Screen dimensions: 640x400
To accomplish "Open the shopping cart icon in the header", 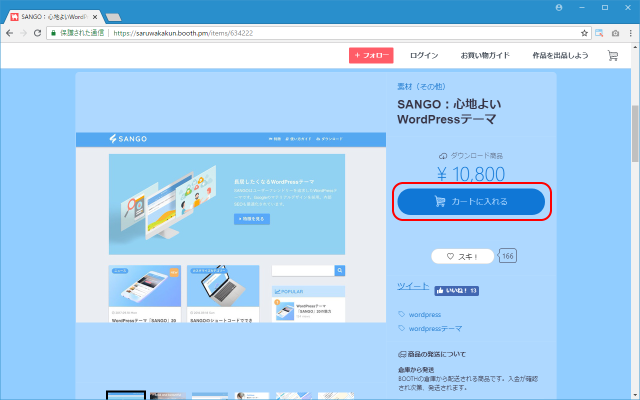I will click(x=613, y=56).
